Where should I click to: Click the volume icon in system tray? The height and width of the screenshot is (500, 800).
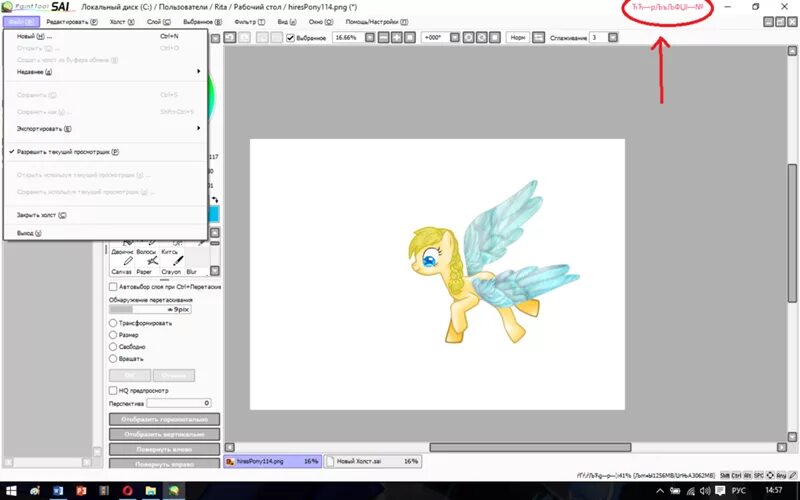[x=705, y=491]
